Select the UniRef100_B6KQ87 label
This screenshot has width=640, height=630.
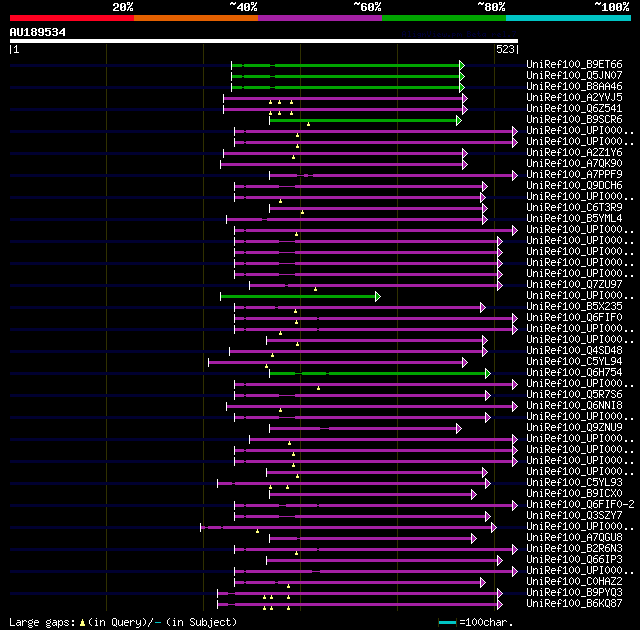coord(574,604)
